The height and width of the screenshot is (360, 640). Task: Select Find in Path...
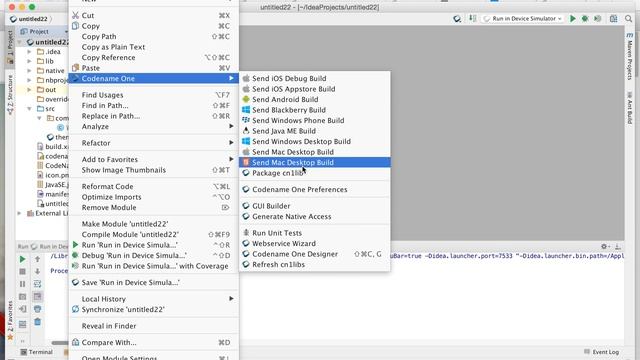click(x=153, y=106)
